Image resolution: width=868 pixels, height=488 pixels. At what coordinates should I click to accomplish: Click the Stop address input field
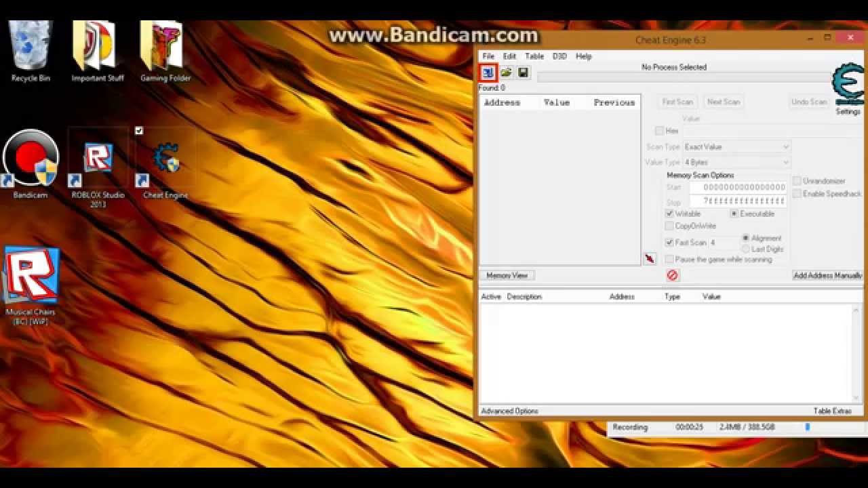tap(738, 201)
